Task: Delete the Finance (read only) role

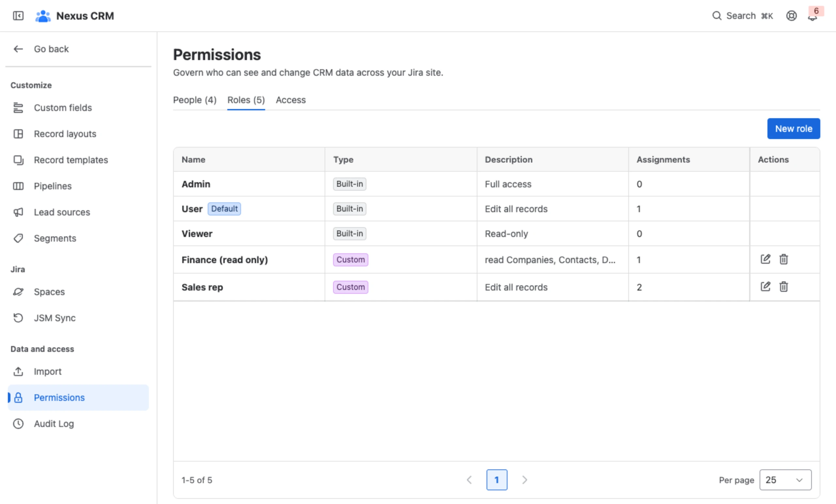Action: (783, 259)
